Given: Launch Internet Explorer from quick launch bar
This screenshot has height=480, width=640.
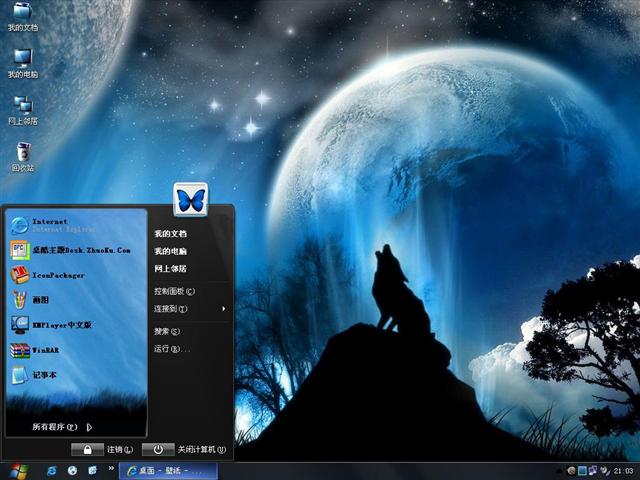Looking at the screenshot, I should click(52, 471).
